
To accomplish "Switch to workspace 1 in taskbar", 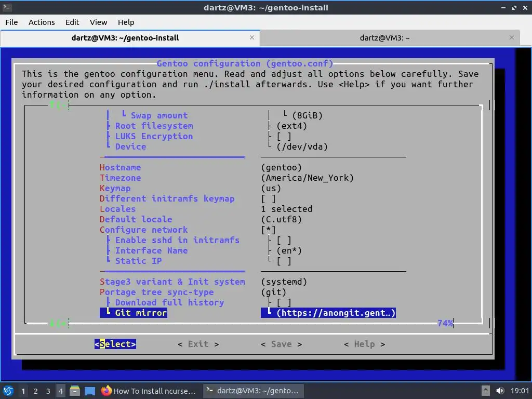I will coord(23,391).
